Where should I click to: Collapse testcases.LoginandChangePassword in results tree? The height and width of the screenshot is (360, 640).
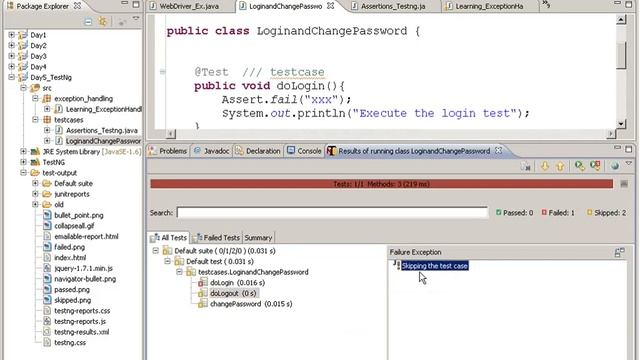(x=179, y=272)
